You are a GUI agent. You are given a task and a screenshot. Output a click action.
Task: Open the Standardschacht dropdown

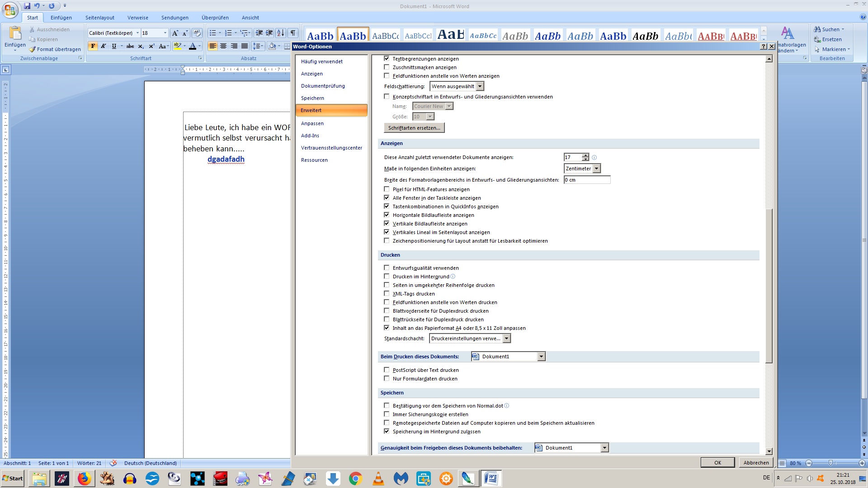pyautogui.click(x=506, y=338)
